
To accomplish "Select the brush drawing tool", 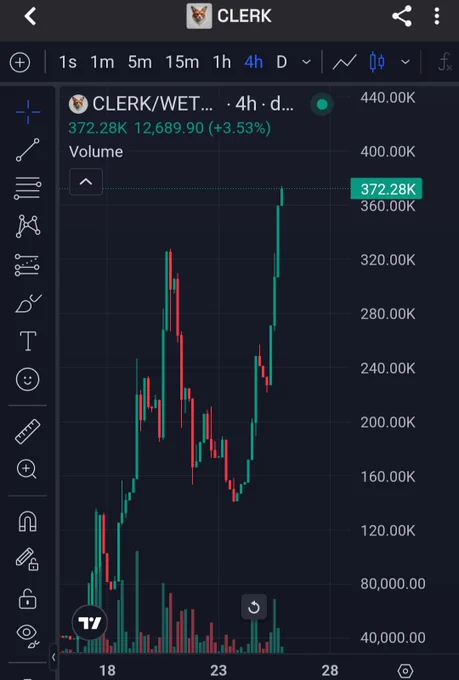I will click(28, 303).
